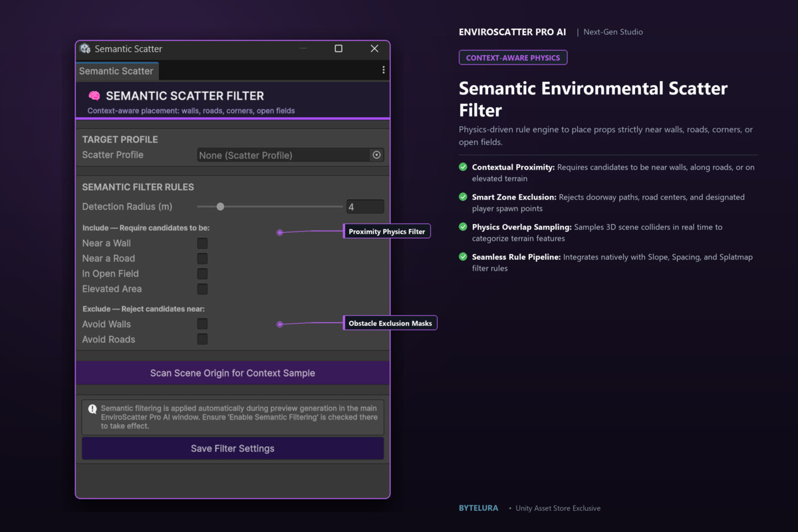Click the Smart Zone Exclusion checkmark icon
Viewport: 798px width, 532px height.
coord(463,197)
